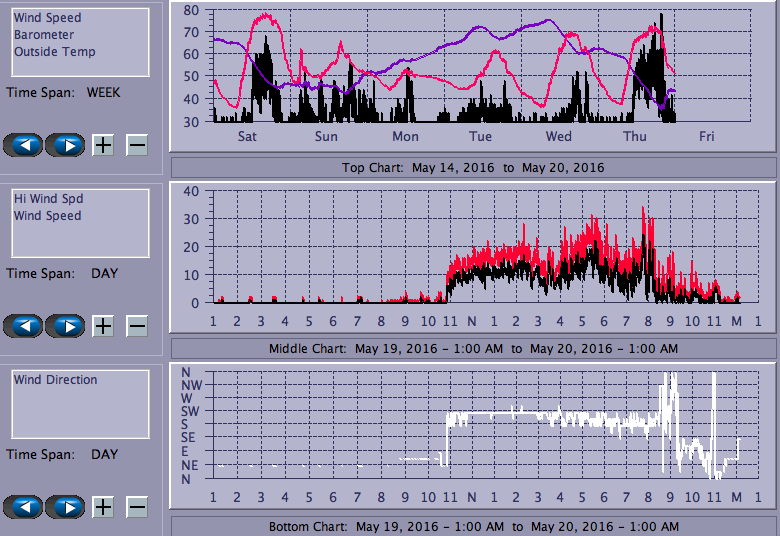This screenshot has width=780, height=536.
Task: Click the plus button beside Hi Wind Spd chart
Action: tap(103, 326)
